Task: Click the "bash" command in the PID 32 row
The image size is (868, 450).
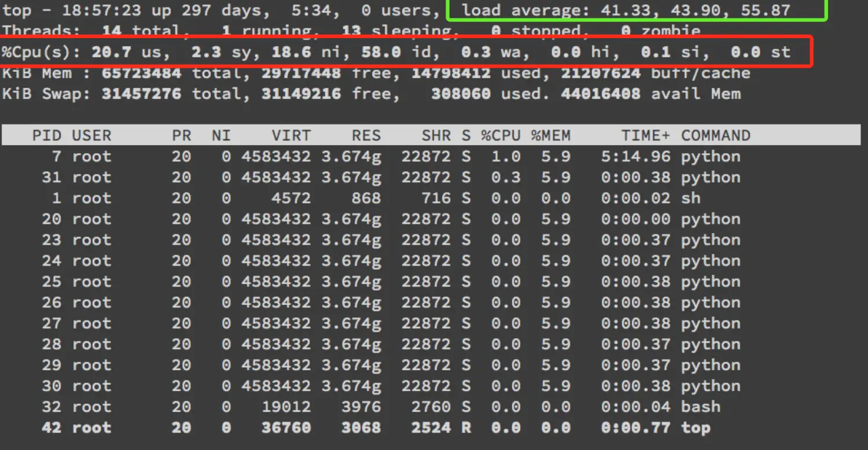Action: pyautogui.click(x=701, y=407)
